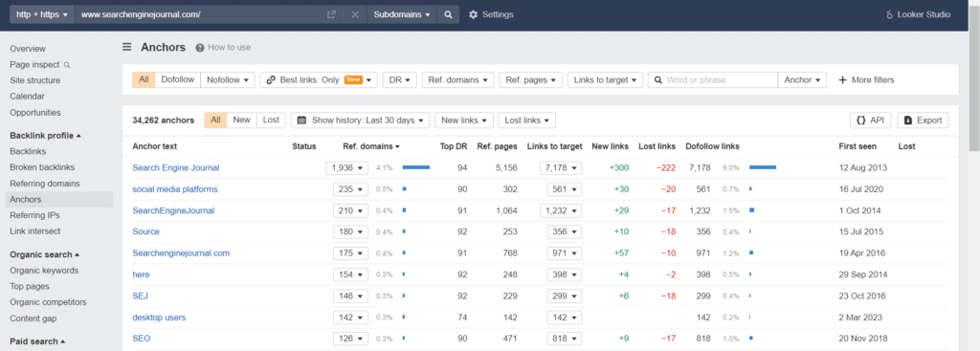Show only New anchors
980x351 pixels.
coord(241,120)
